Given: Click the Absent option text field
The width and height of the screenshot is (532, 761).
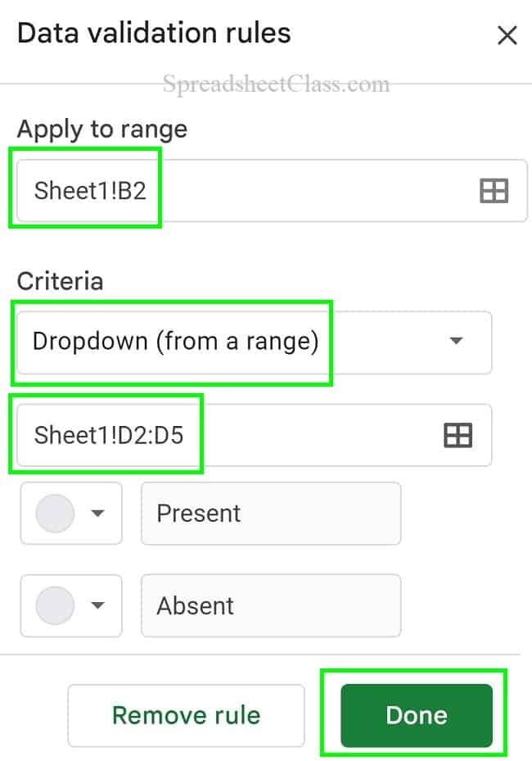Looking at the screenshot, I should [271, 605].
